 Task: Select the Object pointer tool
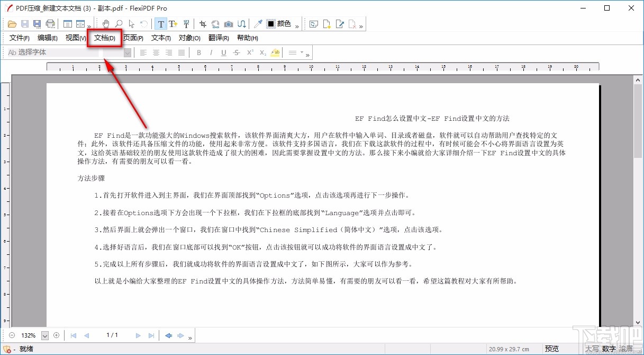click(x=131, y=24)
